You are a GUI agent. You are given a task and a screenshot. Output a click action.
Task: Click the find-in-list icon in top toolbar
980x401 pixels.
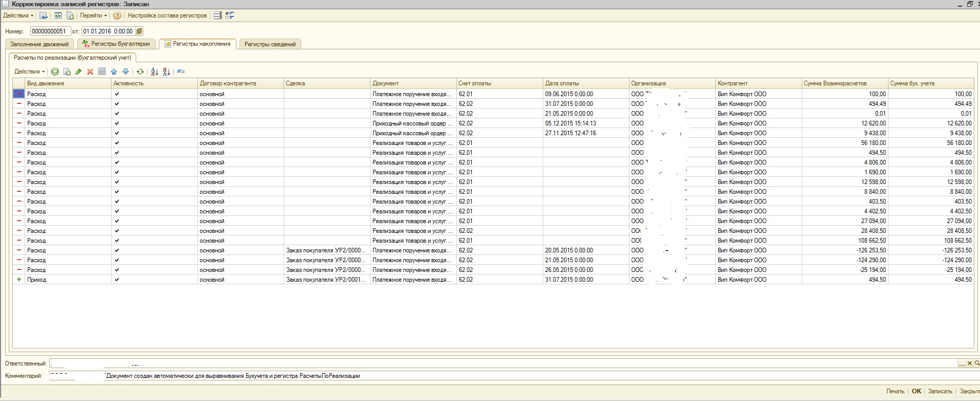[44, 15]
